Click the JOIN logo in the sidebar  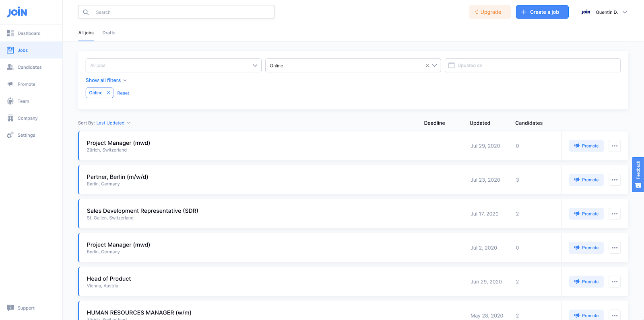[17, 12]
